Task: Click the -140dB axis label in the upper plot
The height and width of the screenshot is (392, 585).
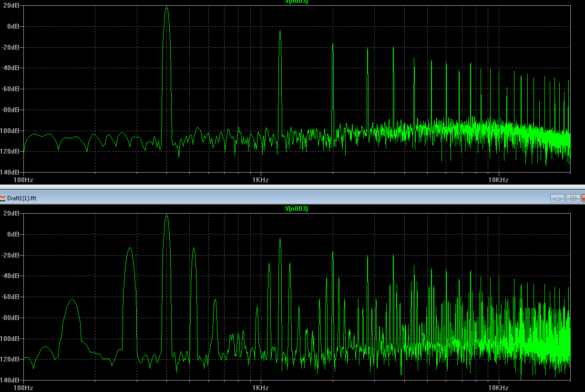Action: pos(10,172)
